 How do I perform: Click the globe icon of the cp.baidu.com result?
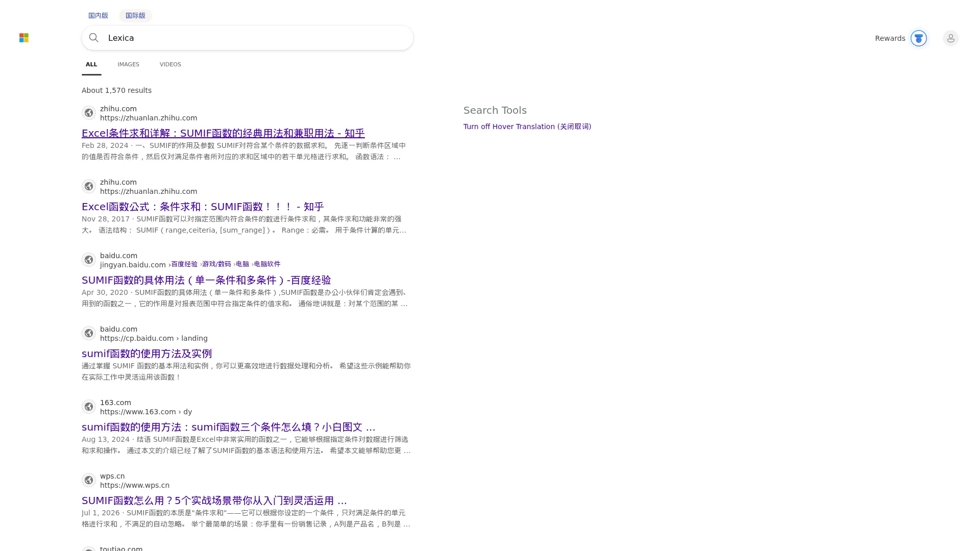pyautogui.click(x=89, y=333)
